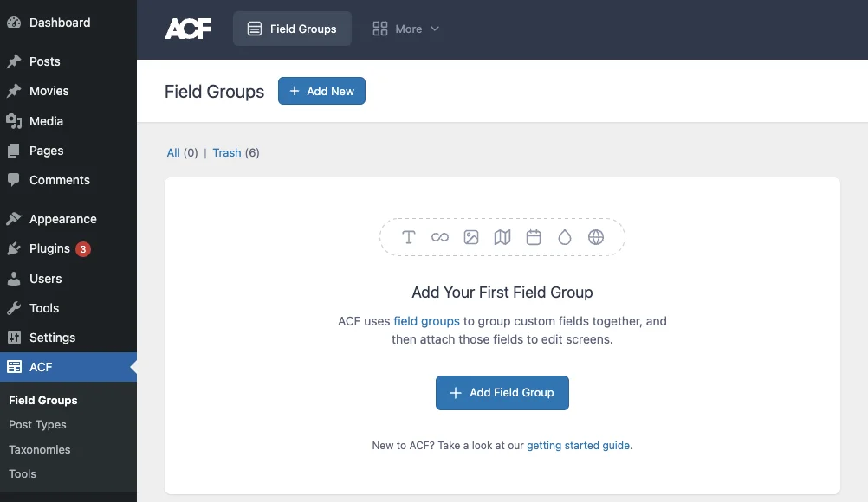The height and width of the screenshot is (502, 868).
Task: Open Plugins in the sidebar
Action: [49, 248]
